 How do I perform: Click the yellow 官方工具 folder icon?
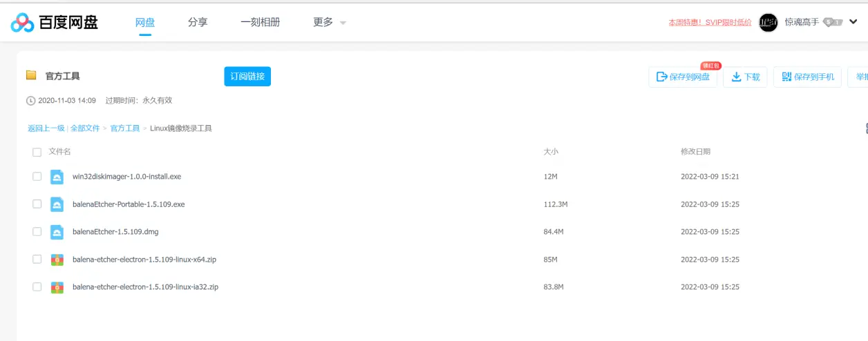[x=31, y=75]
